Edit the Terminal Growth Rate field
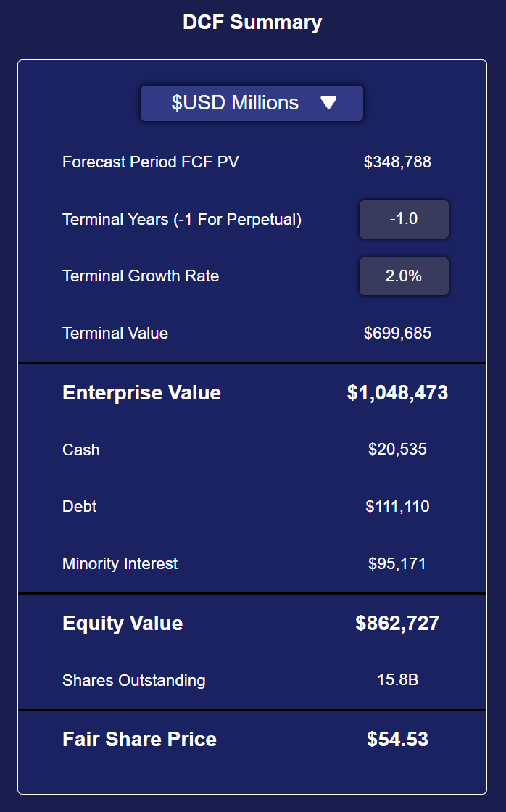The width and height of the screenshot is (506, 812). point(404,276)
